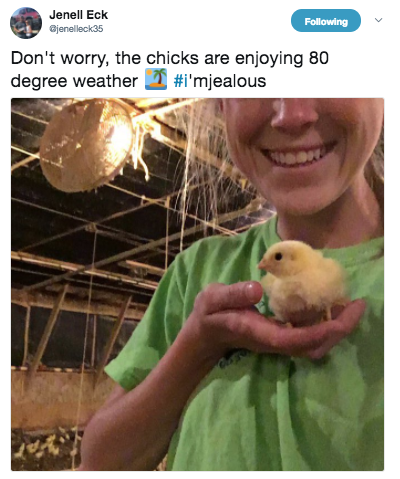
Task: Expand the tweet options chevron
Action: coord(378,20)
